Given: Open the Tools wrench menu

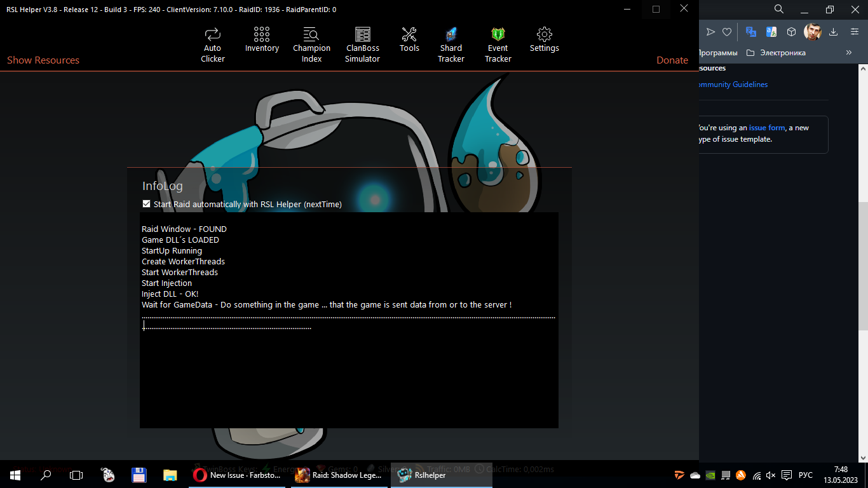Looking at the screenshot, I should pos(409,39).
